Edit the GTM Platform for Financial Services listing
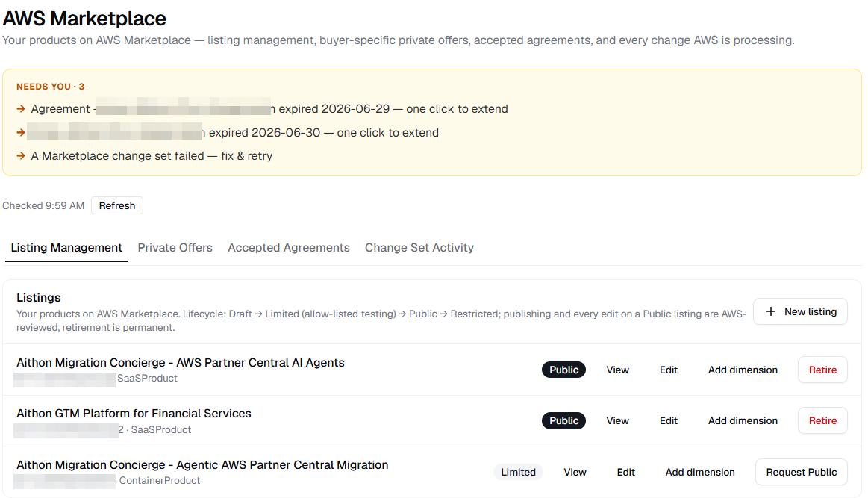This screenshot has height=498, width=868. tap(668, 421)
